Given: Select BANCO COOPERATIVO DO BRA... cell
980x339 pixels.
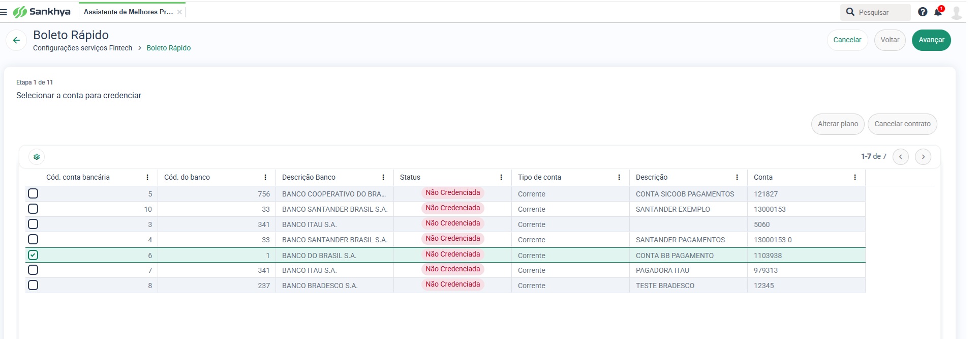Looking at the screenshot, I should tap(334, 194).
